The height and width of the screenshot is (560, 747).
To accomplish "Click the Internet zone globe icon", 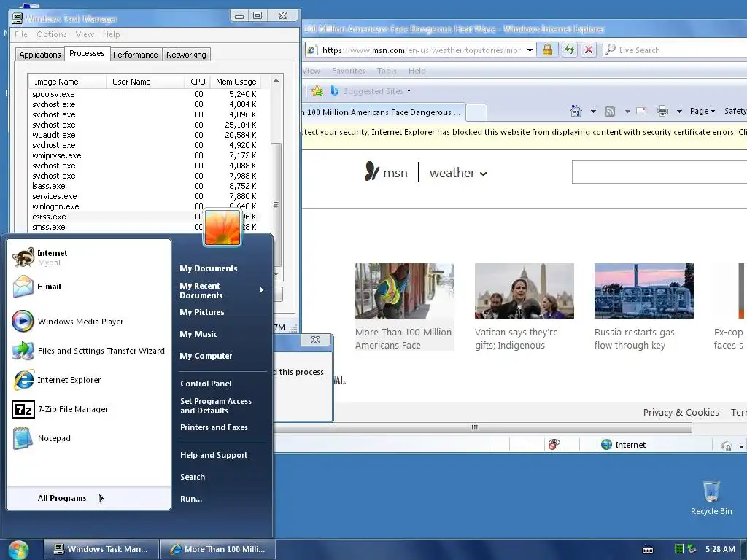I will (x=606, y=444).
